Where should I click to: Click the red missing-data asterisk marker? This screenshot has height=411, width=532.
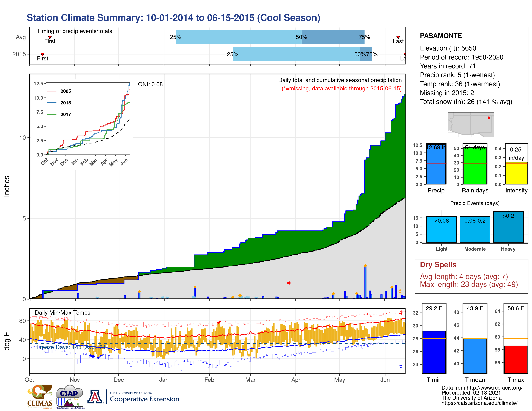(x=289, y=283)
